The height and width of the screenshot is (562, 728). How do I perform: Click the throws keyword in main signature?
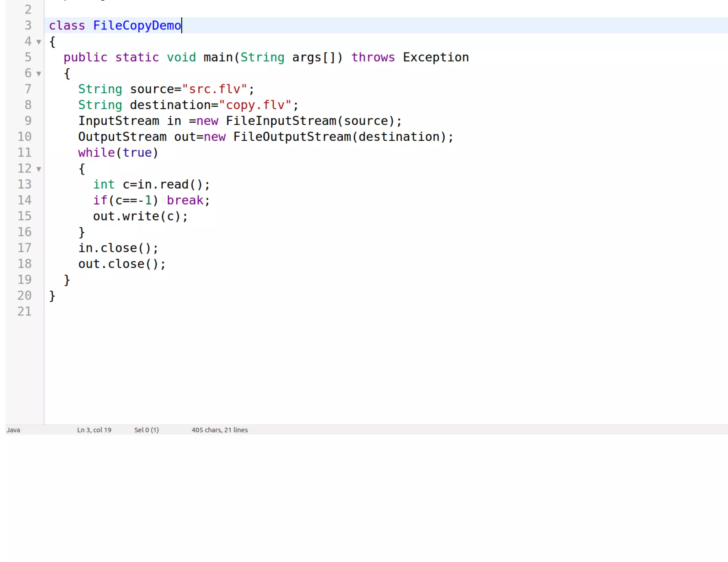pyautogui.click(x=373, y=58)
